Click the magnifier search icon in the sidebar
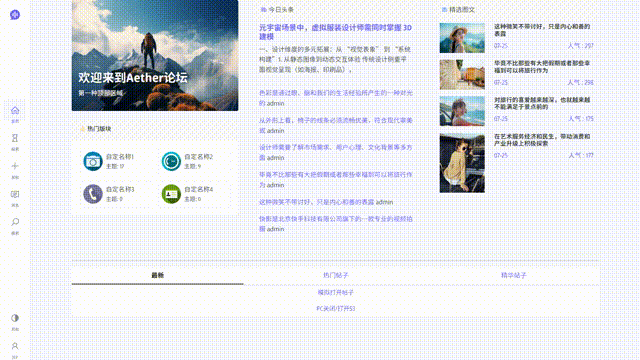The height and width of the screenshot is (360, 640). (15, 222)
